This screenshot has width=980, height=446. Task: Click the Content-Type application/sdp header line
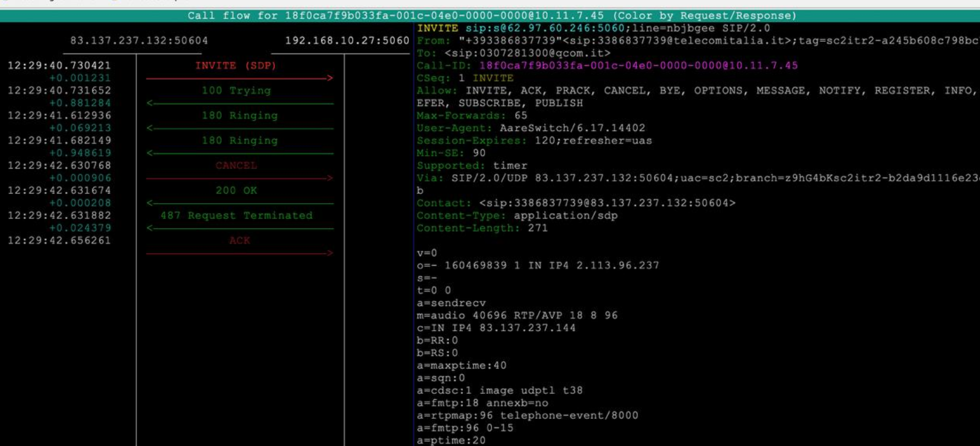(x=516, y=215)
